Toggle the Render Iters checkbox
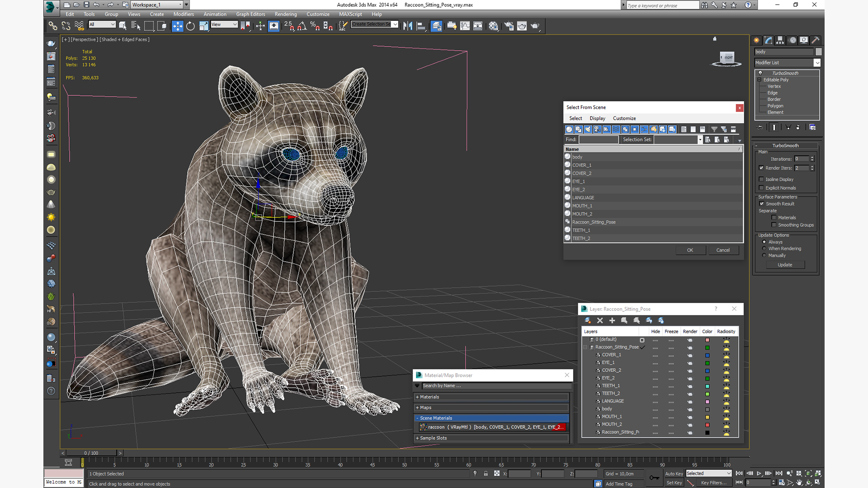Screen dimensions: 868x488 pos(762,168)
